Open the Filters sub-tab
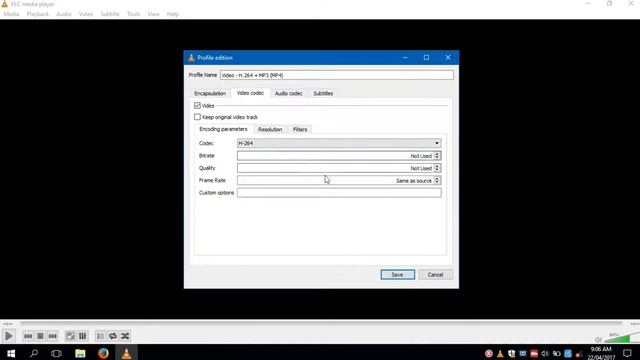Viewport: 640px width, 360px height. [300, 129]
